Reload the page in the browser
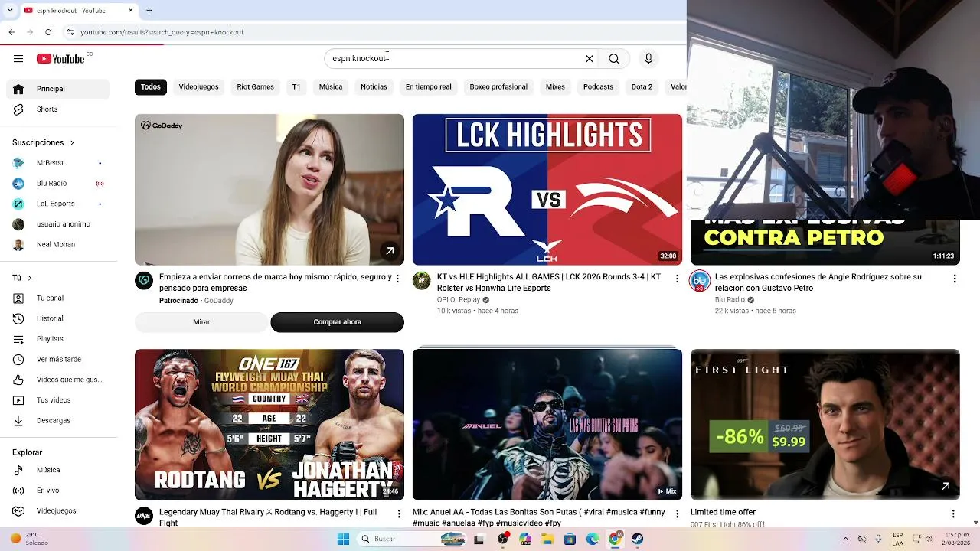Image resolution: width=980 pixels, height=551 pixels. point(48,32)
